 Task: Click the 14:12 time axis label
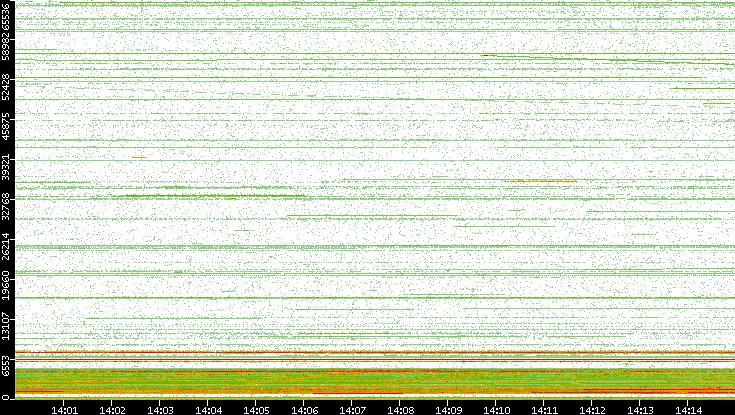593,409
